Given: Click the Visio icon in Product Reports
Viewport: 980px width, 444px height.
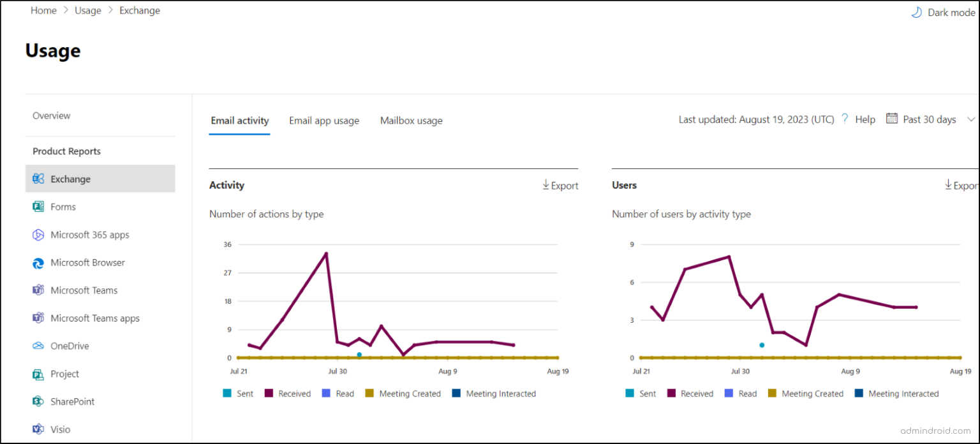Looking at the screenshot, I should (39, 429).
